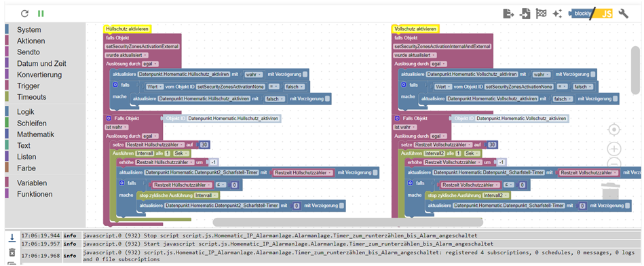Open ≤ operator dropdown beside Restzeit Hüllschutzzähler
This screenshot has height=266, width=644.
(x=221, y=185)
